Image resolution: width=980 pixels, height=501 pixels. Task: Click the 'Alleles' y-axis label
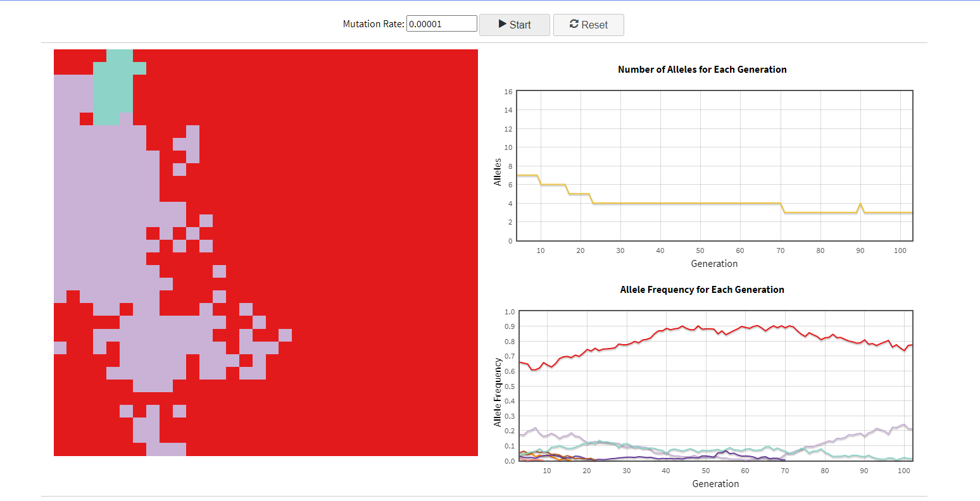pyautogui.click(x=498, y=172)
